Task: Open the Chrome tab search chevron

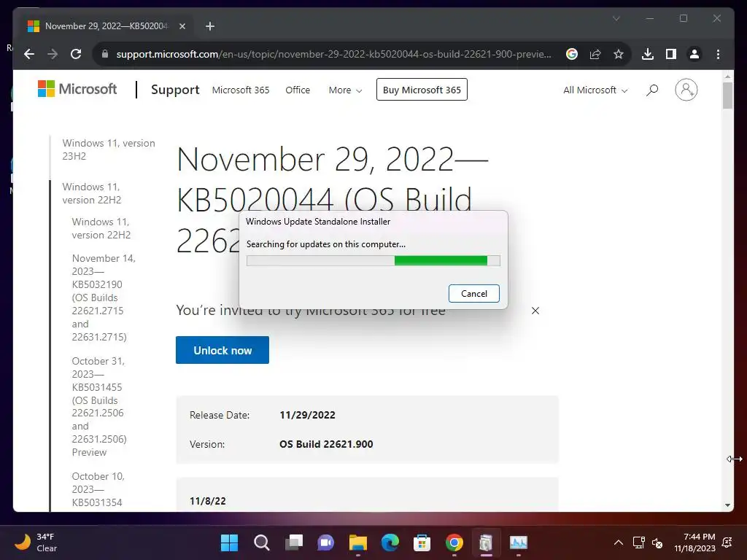Action: tap(616, 18)
